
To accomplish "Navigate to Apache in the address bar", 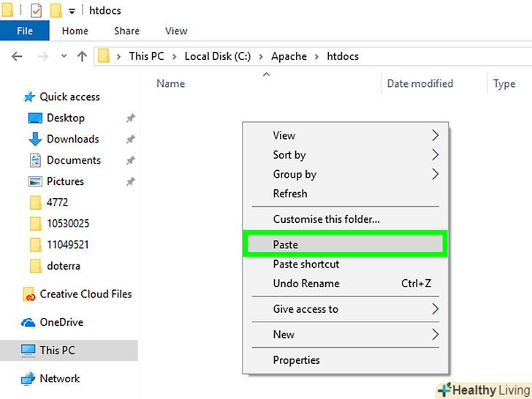I will coord(289,56).
